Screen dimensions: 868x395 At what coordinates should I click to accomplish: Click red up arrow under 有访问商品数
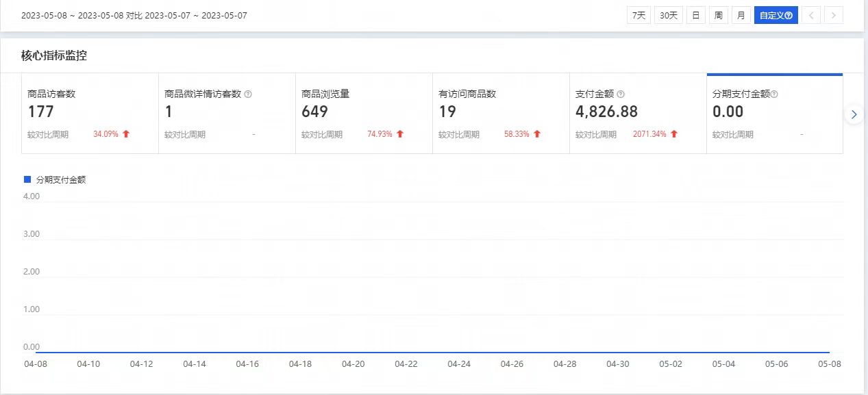[x=537, y=134]
